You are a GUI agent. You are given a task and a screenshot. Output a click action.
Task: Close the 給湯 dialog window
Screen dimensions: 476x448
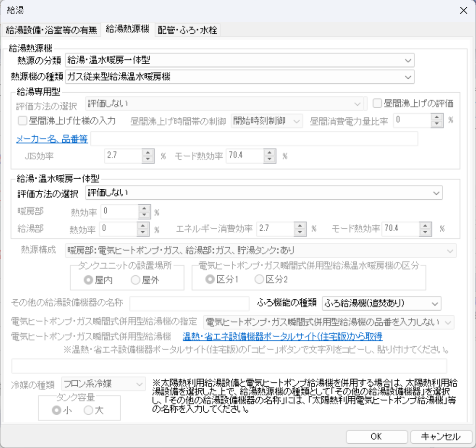coord(463,11)
